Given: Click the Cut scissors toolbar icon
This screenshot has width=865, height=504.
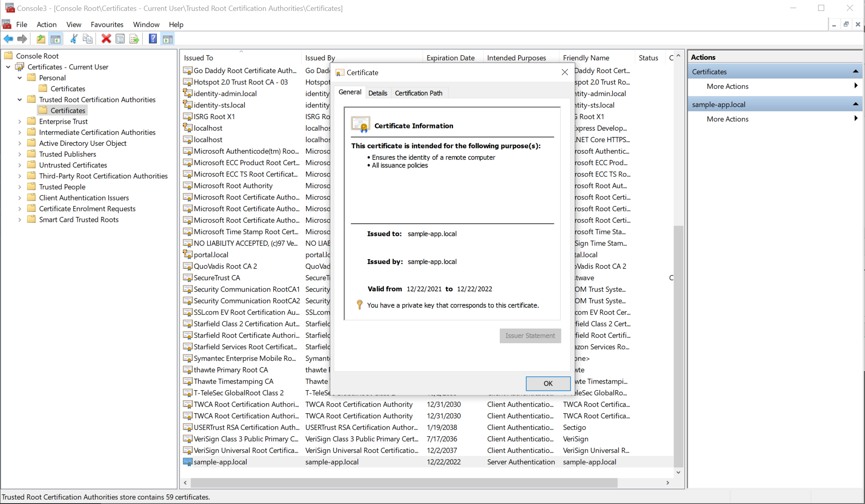Looking at the screenshot, I should coord(74,39).
